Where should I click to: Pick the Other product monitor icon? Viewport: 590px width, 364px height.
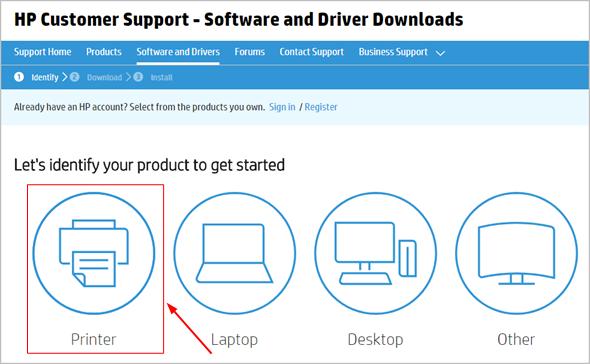[516, 253]
